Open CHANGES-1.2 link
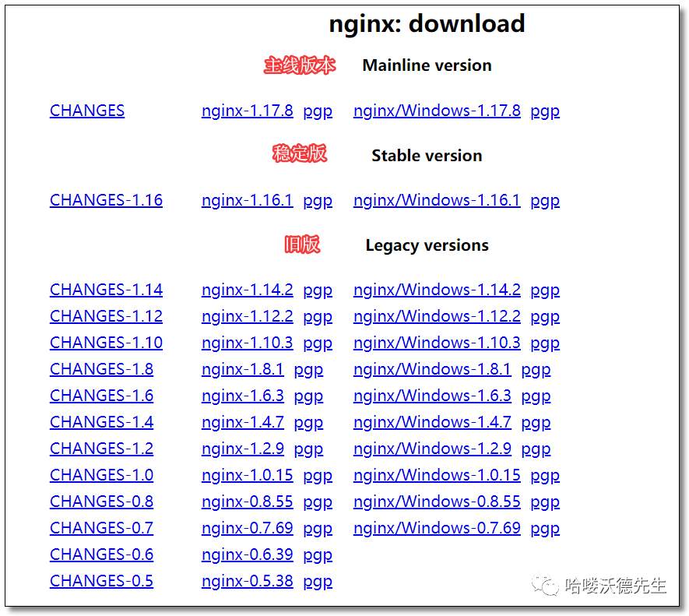The width and height of the screenshot is (689, 616). 101,449
